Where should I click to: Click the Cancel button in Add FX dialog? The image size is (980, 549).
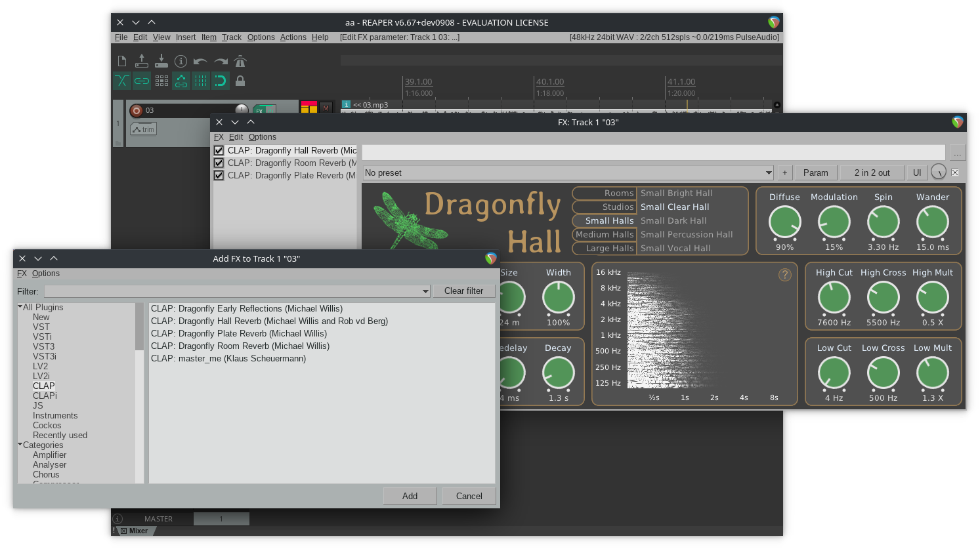[x=469, y=496]
